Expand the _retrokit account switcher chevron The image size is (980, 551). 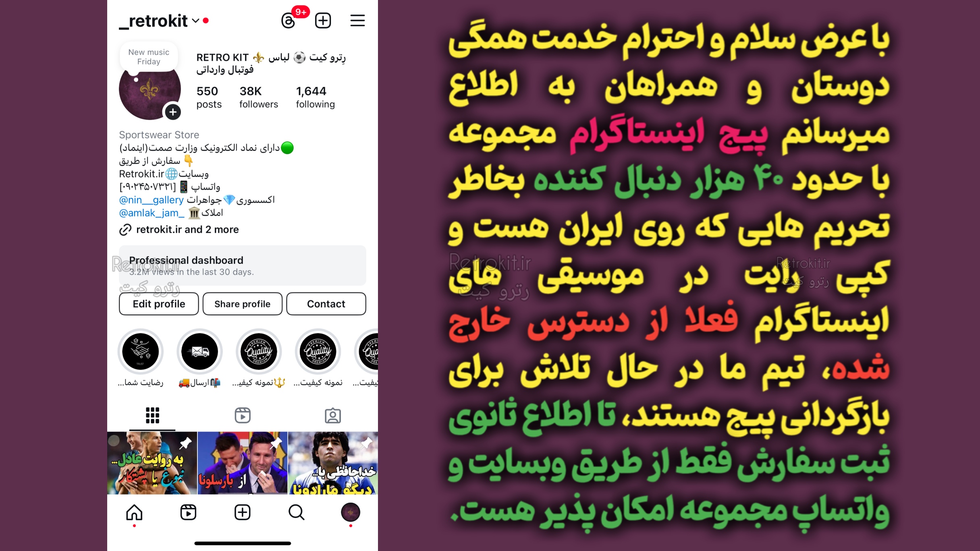[196, 21]
